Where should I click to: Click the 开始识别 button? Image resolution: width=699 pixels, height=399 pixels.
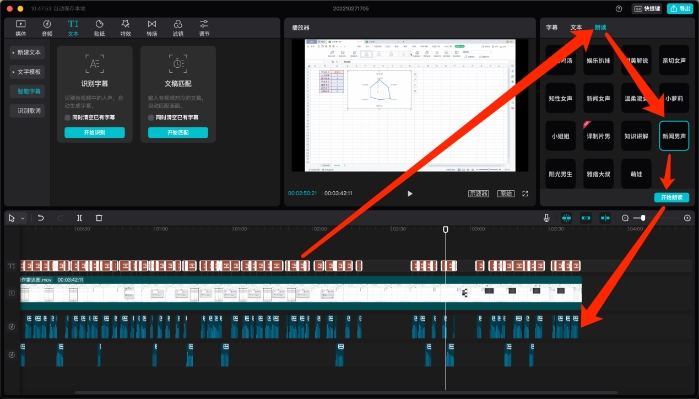[x=95, y=132]
